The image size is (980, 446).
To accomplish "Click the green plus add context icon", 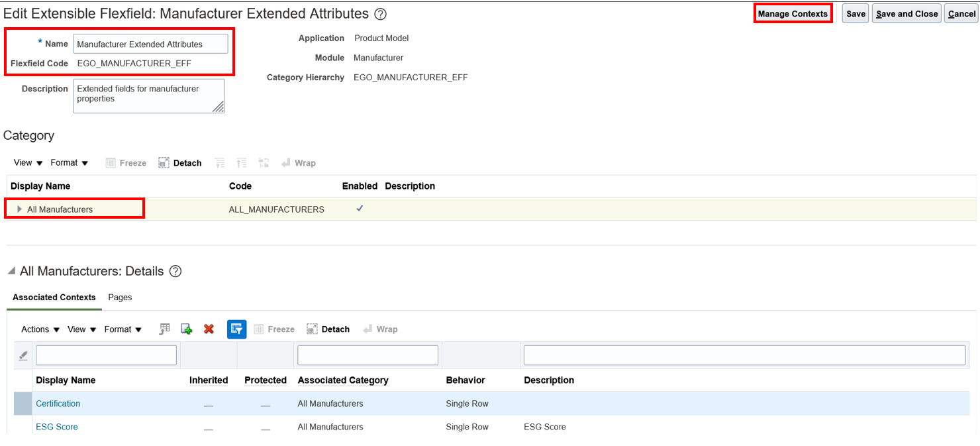I will (187, 329).
